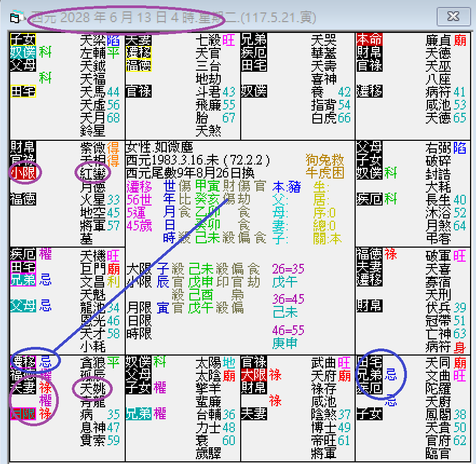
Task: Close the chart window
Action: coord(454,16)
